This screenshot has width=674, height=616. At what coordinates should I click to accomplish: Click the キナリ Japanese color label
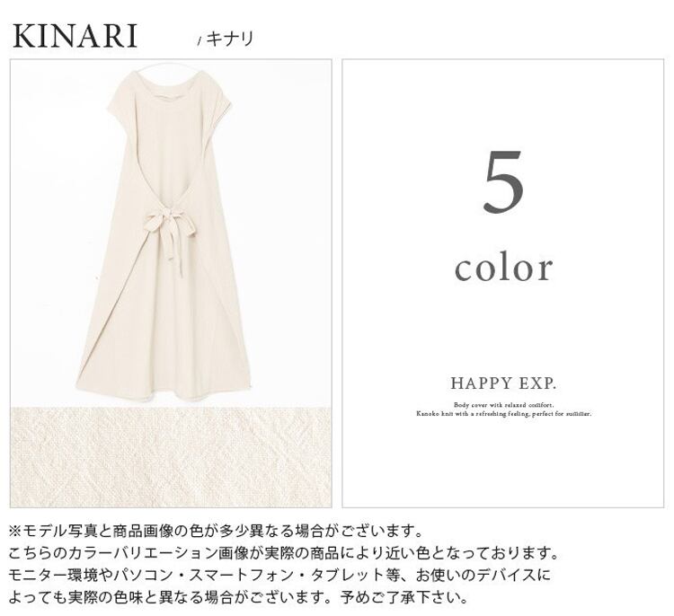229,40
